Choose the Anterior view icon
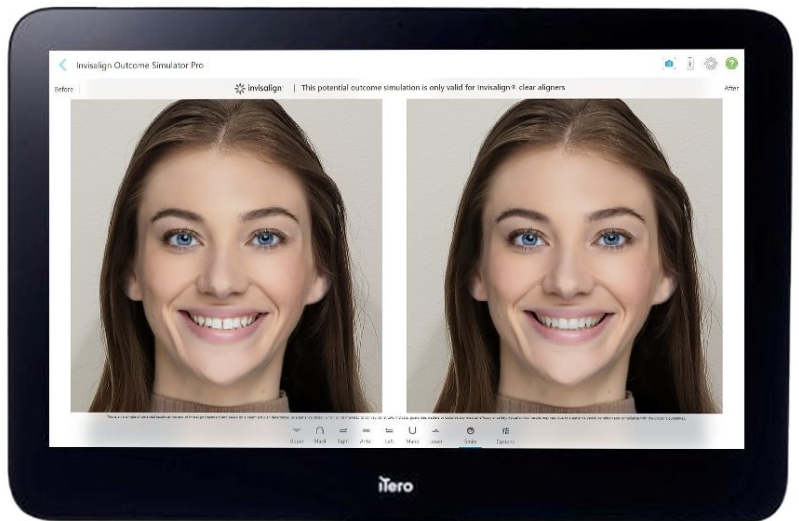This screenshot has height=521, width=799. (x=366, y=435)
